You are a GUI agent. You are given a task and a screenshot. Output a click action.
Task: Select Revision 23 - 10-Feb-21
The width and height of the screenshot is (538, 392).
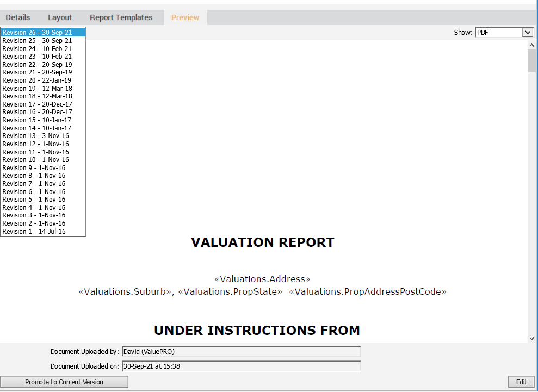click(43, 56)
